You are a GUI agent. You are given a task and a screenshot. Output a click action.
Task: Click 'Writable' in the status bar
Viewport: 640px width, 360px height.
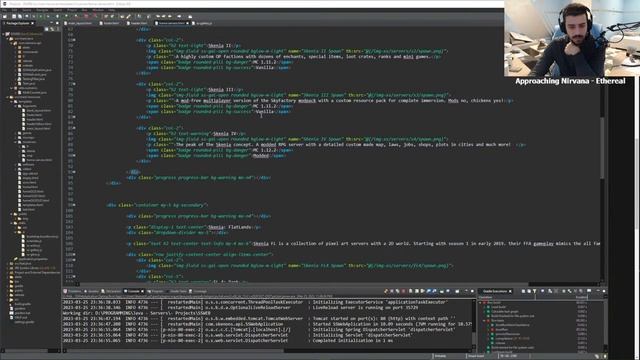tap(440, 356)
